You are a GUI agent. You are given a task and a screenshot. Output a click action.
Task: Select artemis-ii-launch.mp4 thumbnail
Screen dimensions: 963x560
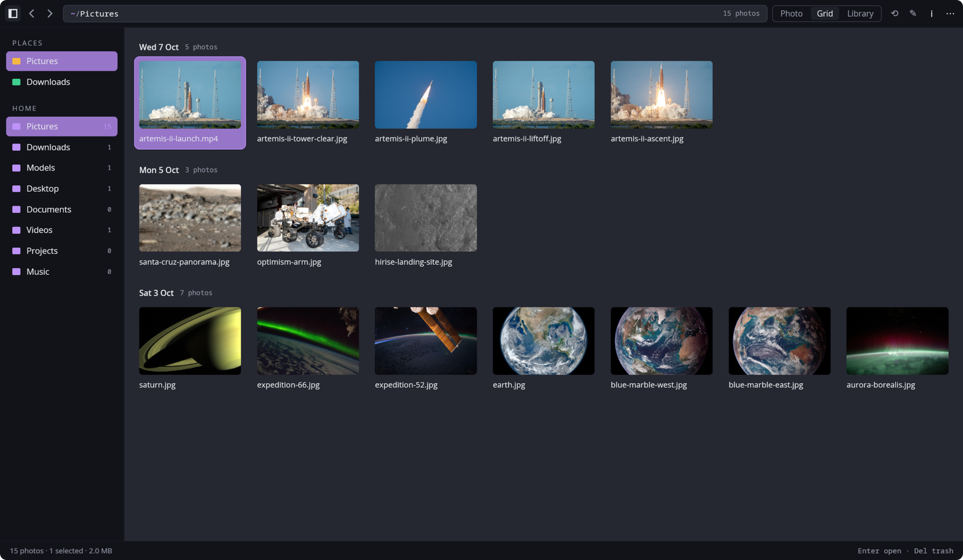[x=190, y=94]
